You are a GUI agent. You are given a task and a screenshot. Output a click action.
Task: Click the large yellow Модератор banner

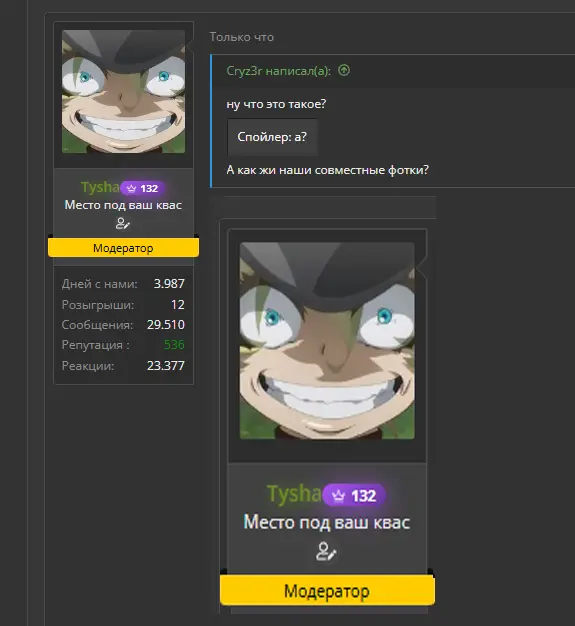click(327, 590)
